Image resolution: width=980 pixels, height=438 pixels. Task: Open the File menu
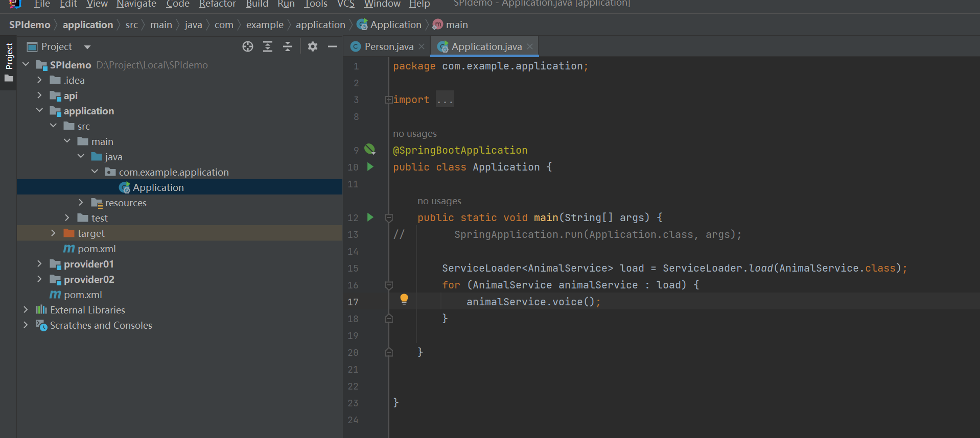(x=42, y=4)
